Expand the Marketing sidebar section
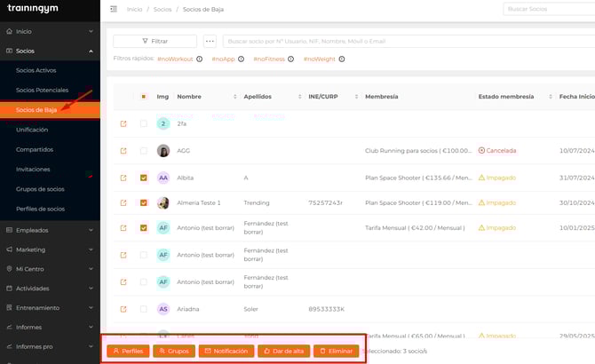The image size is (595, 364). coord(50,249)
